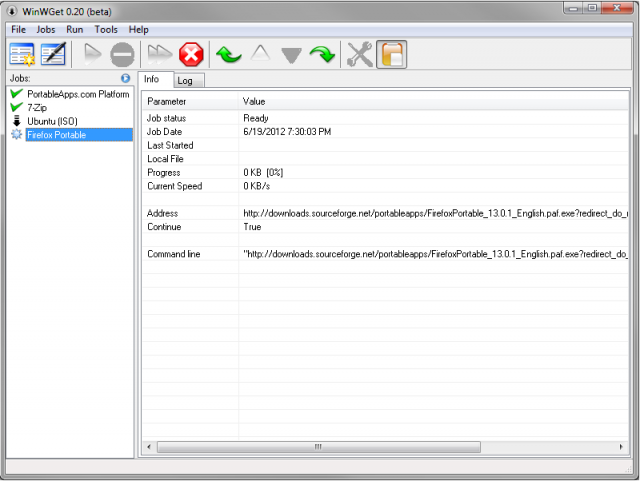Open the wrench and screwdriver settings icon

tap(359, 54)
